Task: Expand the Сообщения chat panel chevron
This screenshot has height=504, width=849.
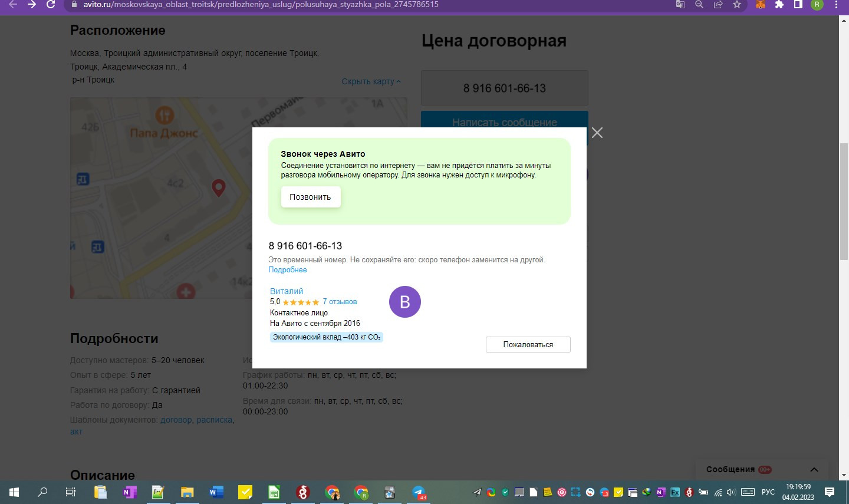Action: tap(814, 469)
